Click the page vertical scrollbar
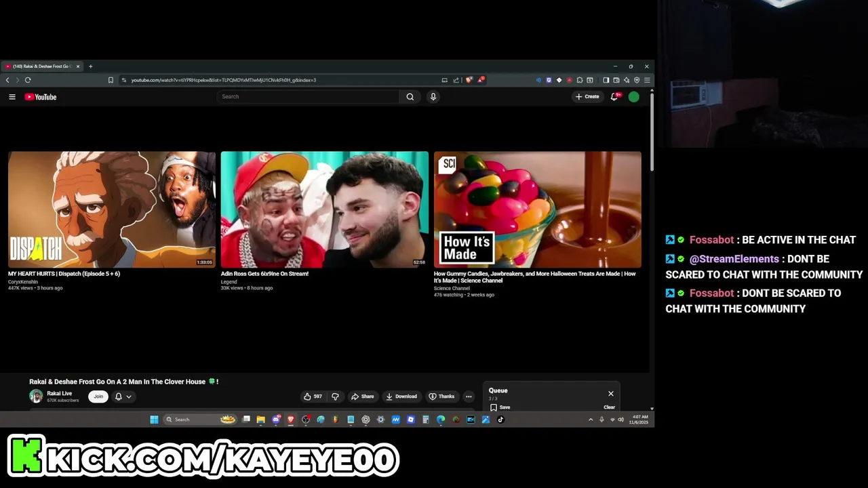The image size is (868, 488). point(652,131)
